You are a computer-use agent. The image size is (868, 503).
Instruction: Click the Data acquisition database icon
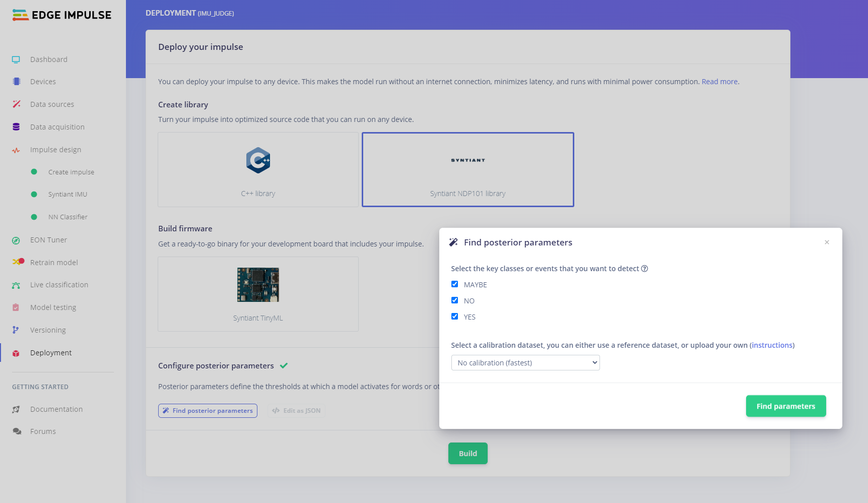(16, 127)
